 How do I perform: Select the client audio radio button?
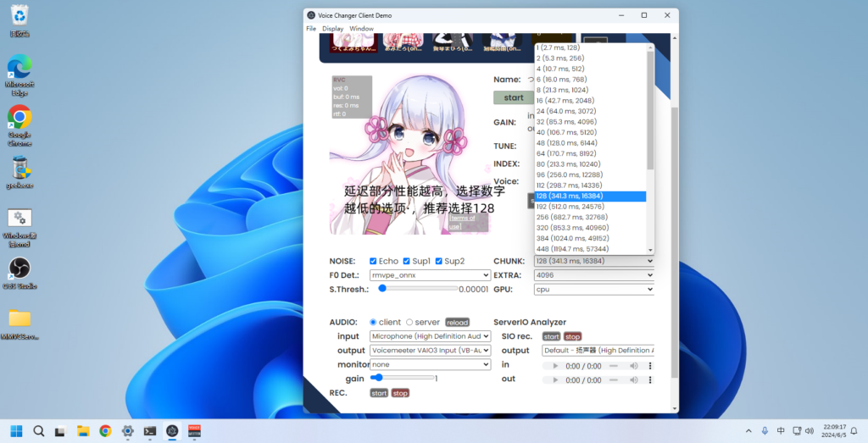373,322
